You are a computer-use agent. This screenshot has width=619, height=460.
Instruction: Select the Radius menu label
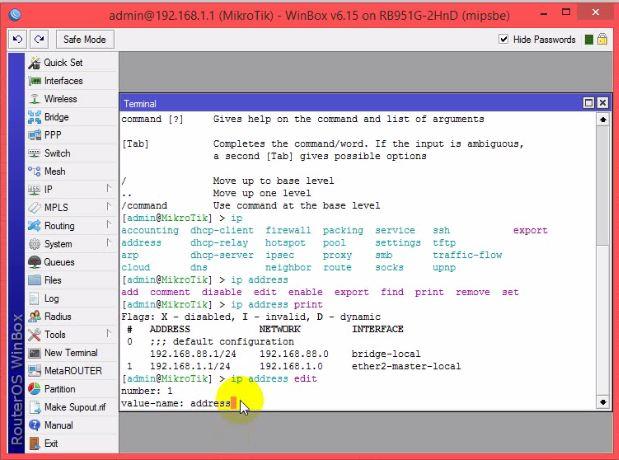coord(58,317)
